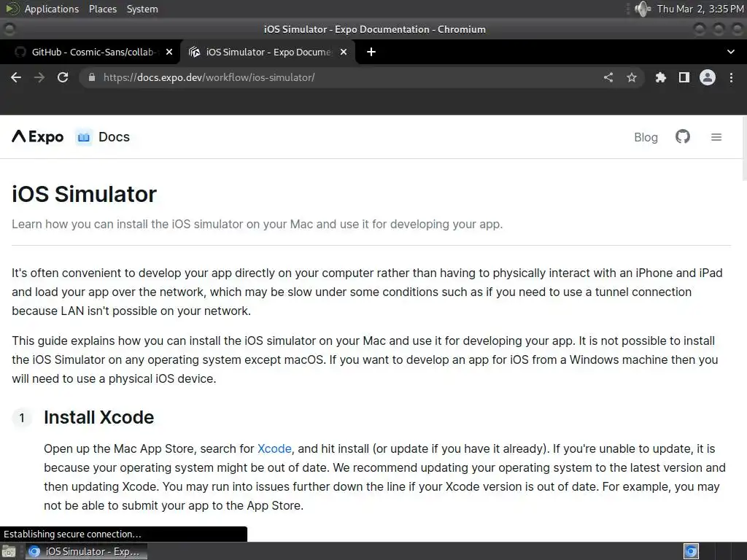The width and height of the screenshot is (747, 560).
Task: Open the Blog link
Action: 646,137
